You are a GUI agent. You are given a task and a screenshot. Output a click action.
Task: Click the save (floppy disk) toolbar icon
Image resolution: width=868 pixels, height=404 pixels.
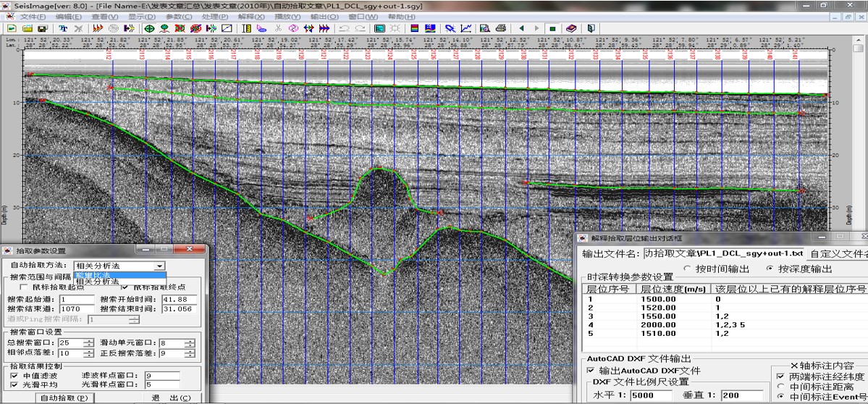[x=43, y=28]
